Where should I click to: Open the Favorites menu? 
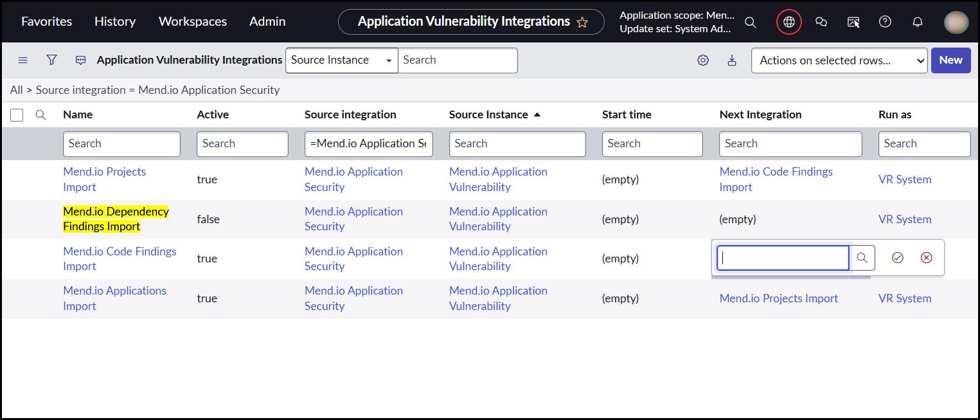[x=47, y=22]
